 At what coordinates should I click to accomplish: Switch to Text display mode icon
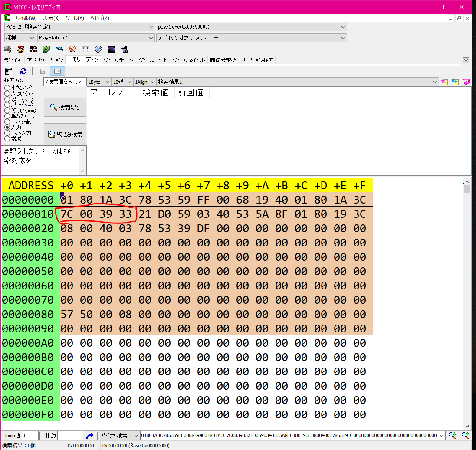tap(42, 71)
